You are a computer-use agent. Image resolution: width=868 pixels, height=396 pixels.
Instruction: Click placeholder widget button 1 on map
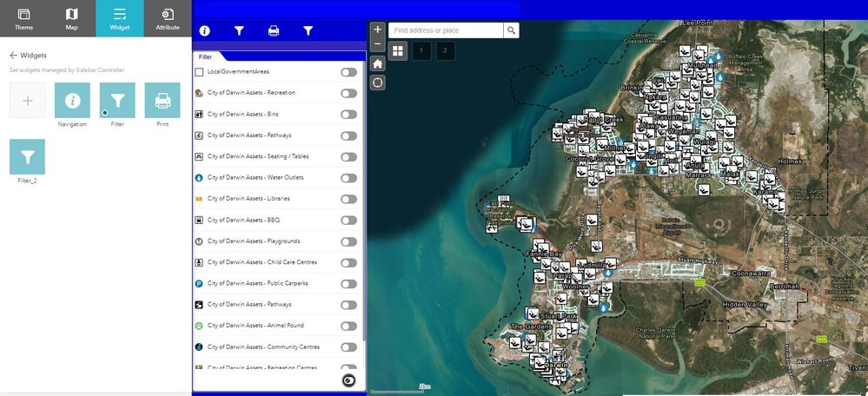click(x=421, y=51)
